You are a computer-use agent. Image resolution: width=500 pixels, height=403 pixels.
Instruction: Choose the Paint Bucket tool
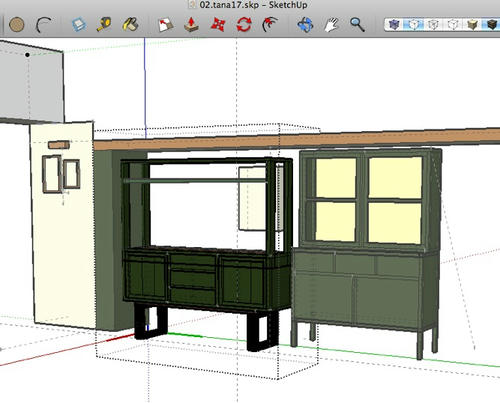point(130,25)
